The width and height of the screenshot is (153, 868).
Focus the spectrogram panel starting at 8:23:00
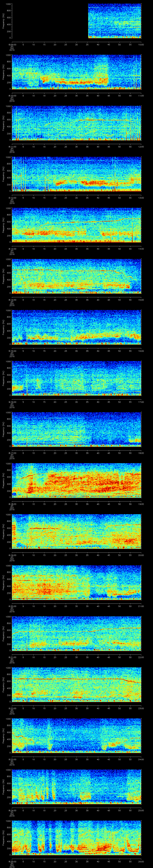(77, 736)
